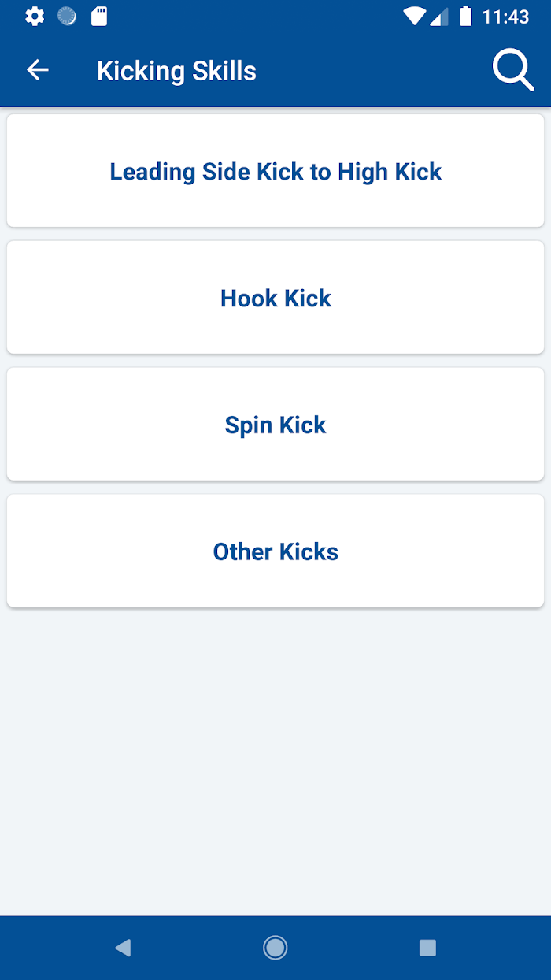The image size is (551, 980).
Task: Tap the Kicking Skills title
Action: tap(176, 71)
